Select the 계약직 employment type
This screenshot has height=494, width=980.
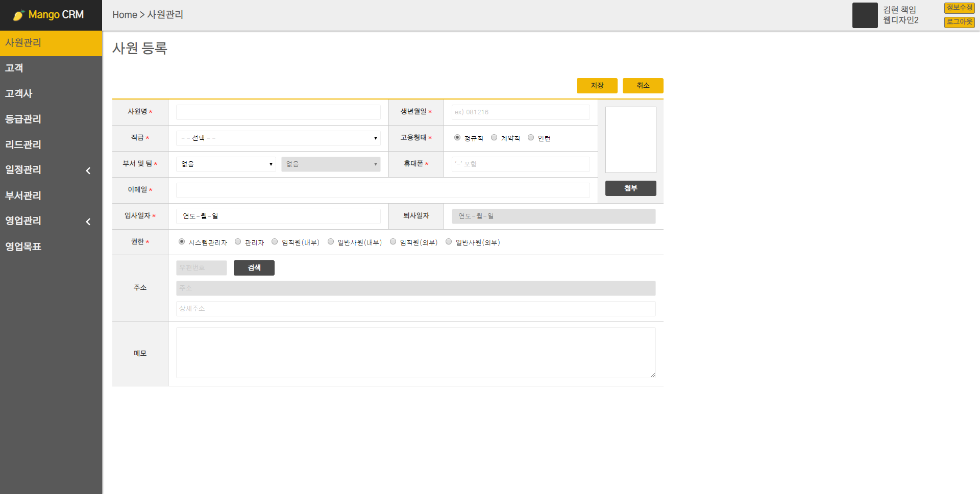(x=494, y=137)
